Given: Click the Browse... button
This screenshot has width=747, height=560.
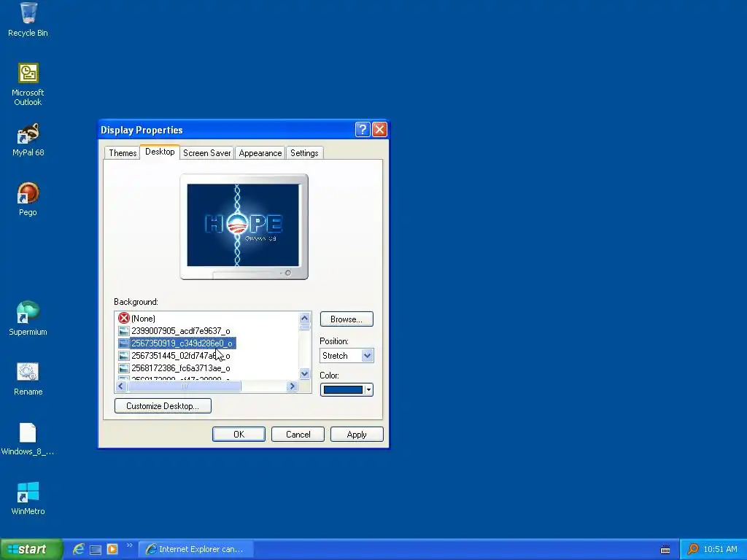Looking at the screenshot, I should click(347, 319).
